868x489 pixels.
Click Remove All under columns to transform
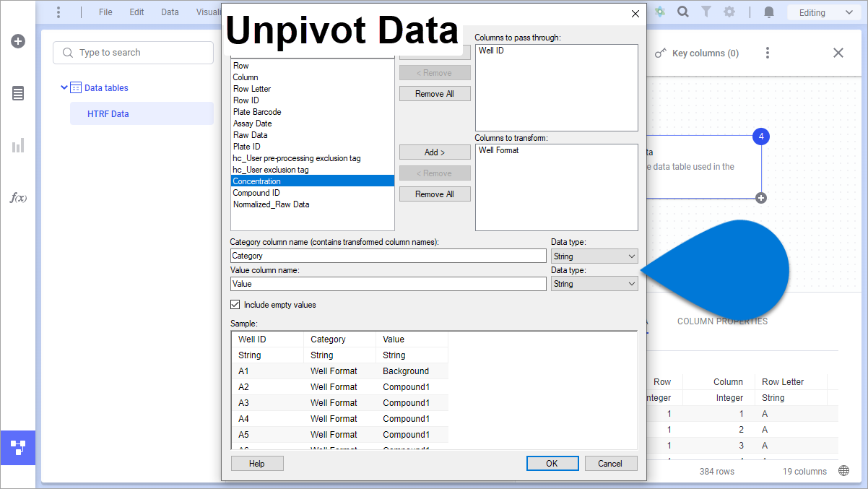[435, 194]
